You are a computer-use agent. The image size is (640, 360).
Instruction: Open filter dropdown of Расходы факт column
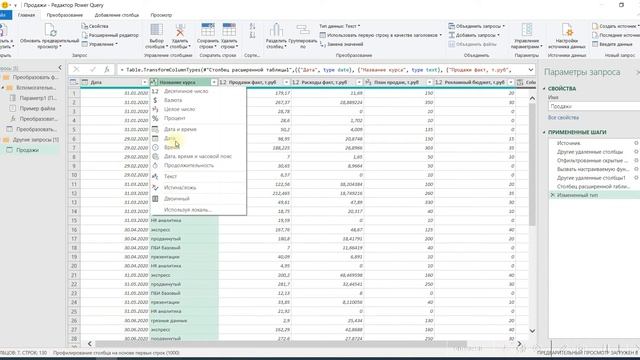click(x=359, y=82)
